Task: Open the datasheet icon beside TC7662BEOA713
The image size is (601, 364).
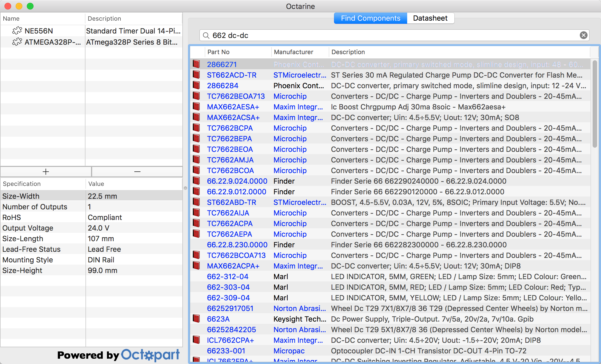Action: click(196, 96)
